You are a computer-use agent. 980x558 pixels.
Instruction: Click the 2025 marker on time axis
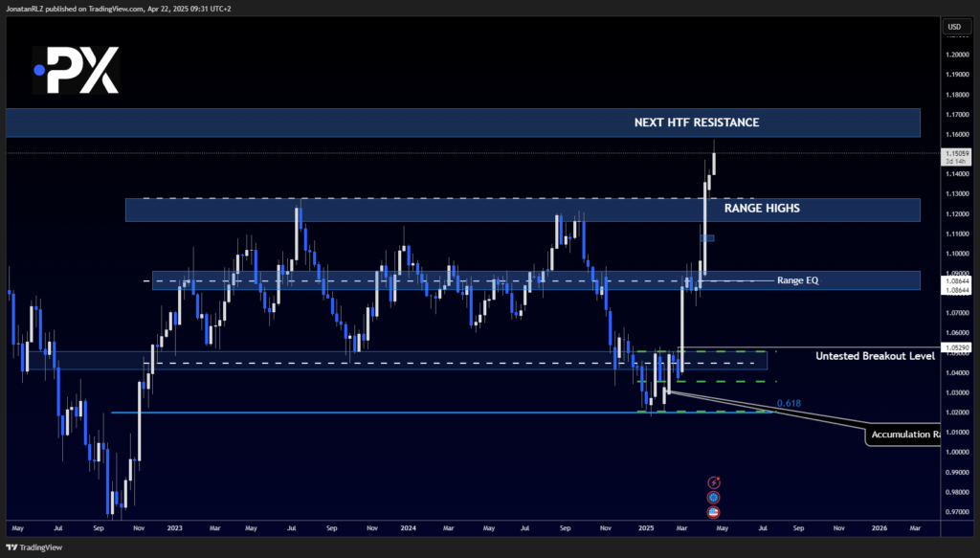pyautogui.click(x=645, y=527)
